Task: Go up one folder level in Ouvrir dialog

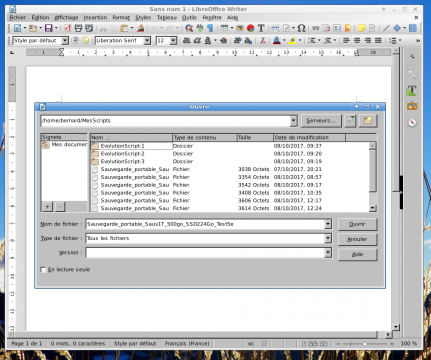Action: (350, 120)
